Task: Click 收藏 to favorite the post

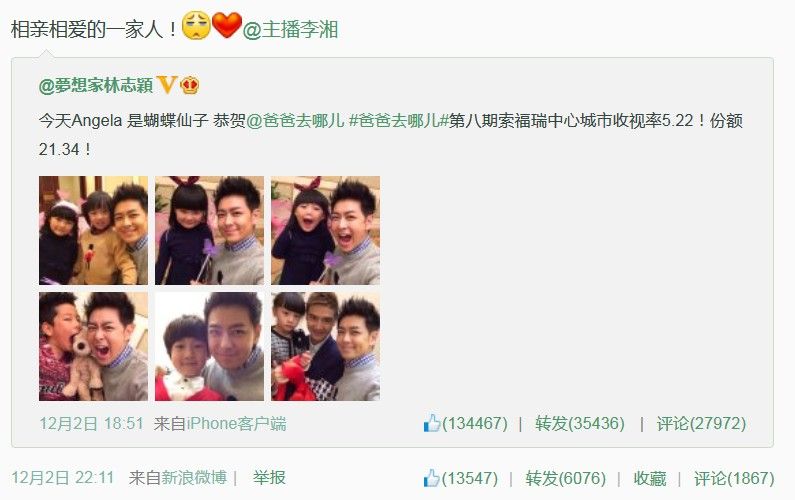Action: click(649, 478)
